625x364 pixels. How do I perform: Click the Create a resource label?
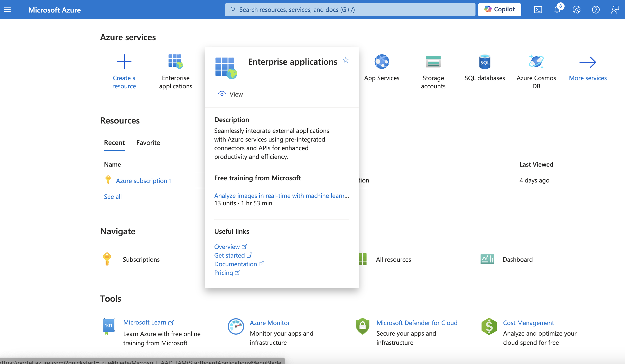pos(124,82)
